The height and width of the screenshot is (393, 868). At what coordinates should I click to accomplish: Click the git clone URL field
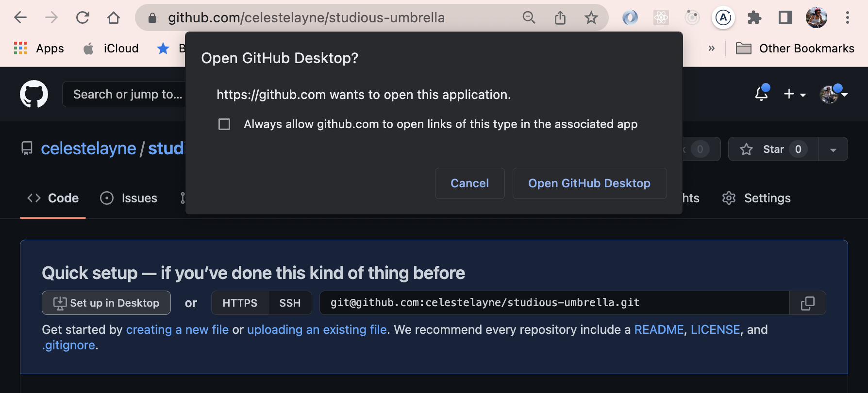[554, 303]
